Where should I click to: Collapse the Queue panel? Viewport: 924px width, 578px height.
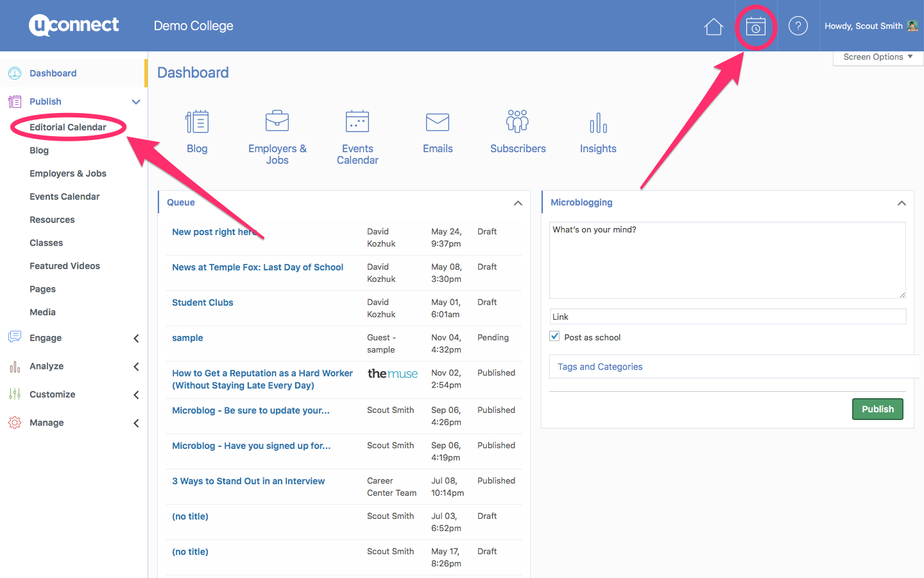point(518,203)
